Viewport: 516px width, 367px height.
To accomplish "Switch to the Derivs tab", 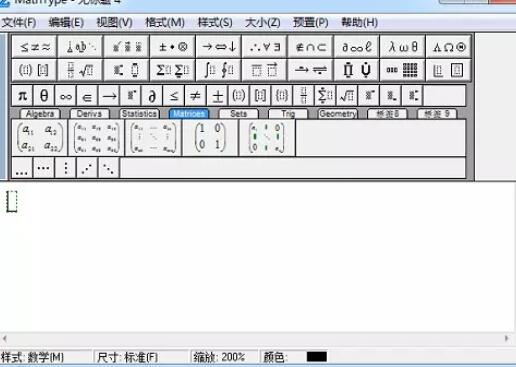I will point(89,114).
